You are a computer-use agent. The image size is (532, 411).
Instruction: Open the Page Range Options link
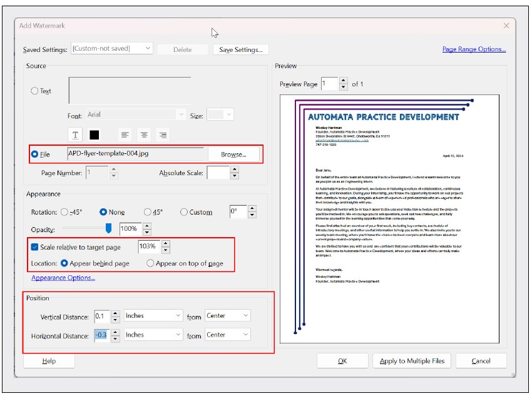click(x=474, y=49)
